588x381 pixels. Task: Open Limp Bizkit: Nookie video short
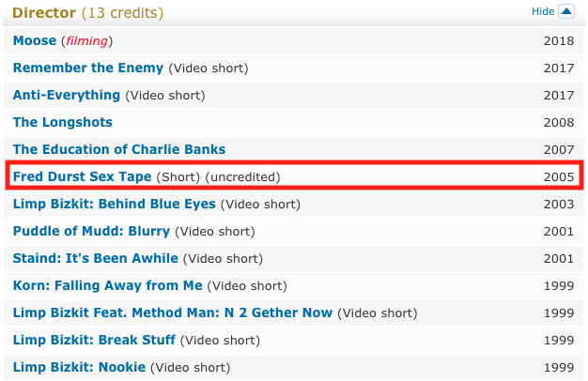click(78, 367)
